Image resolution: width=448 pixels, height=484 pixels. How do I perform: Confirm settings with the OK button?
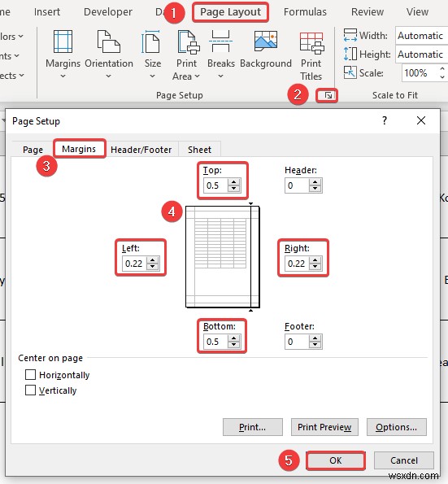pyautogui.click(x=335, y=460)
